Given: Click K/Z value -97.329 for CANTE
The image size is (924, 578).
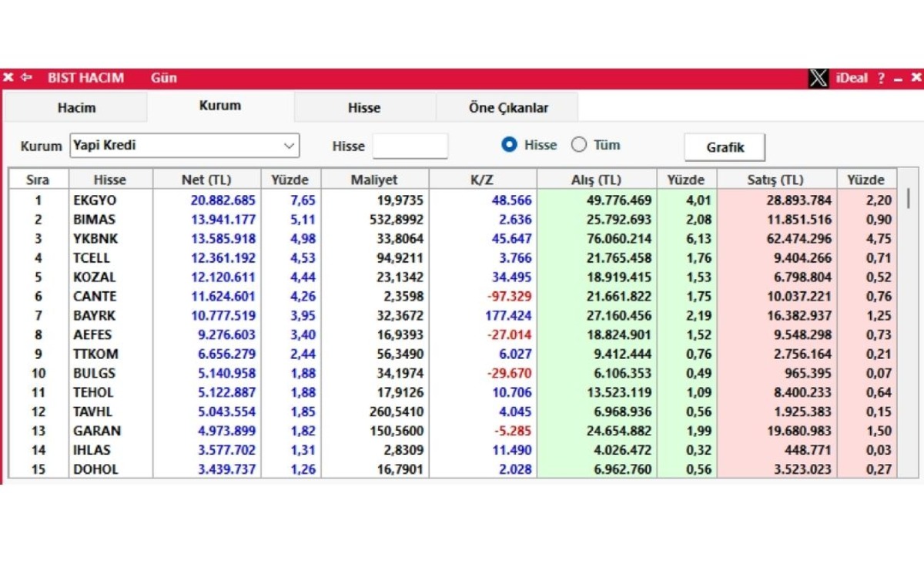Looking at the screenshot, I should (508, 297).
